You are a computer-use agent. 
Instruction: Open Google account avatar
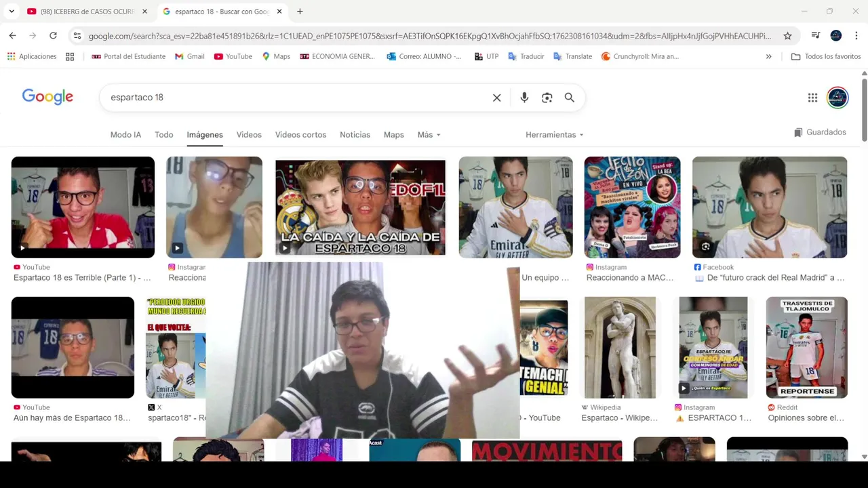tap(837, 98)
